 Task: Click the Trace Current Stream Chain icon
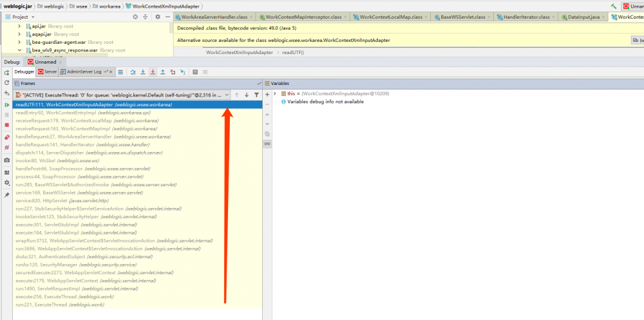click(x=205, y=72)
